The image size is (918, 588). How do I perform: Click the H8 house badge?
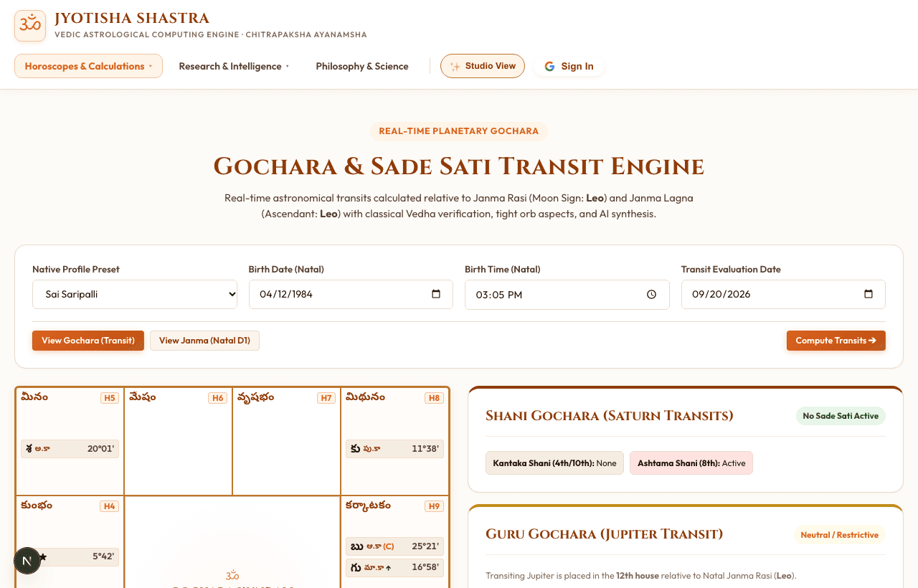(x=434, y=398)
